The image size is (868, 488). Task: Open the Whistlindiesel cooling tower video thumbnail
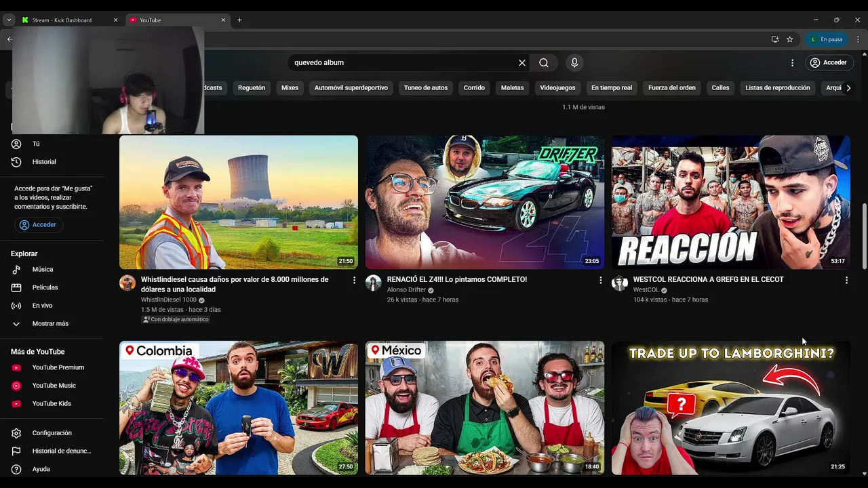coord(239,202)
